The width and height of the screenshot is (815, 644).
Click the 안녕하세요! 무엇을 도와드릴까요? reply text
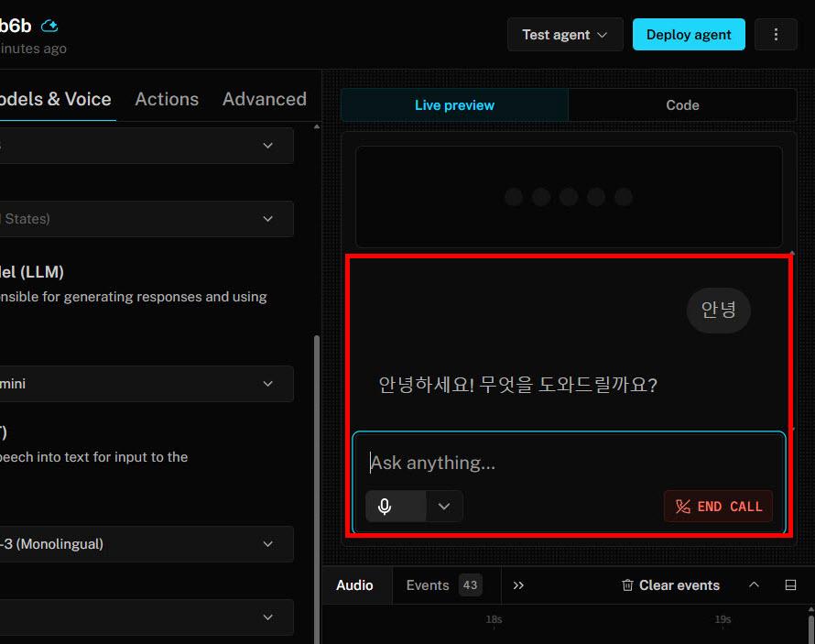tap(517, 385)
